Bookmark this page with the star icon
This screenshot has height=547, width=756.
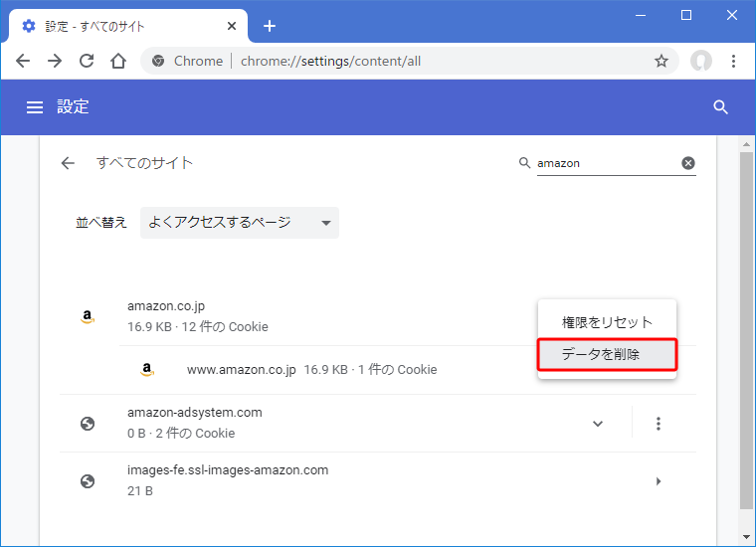(x=661, y=61)
